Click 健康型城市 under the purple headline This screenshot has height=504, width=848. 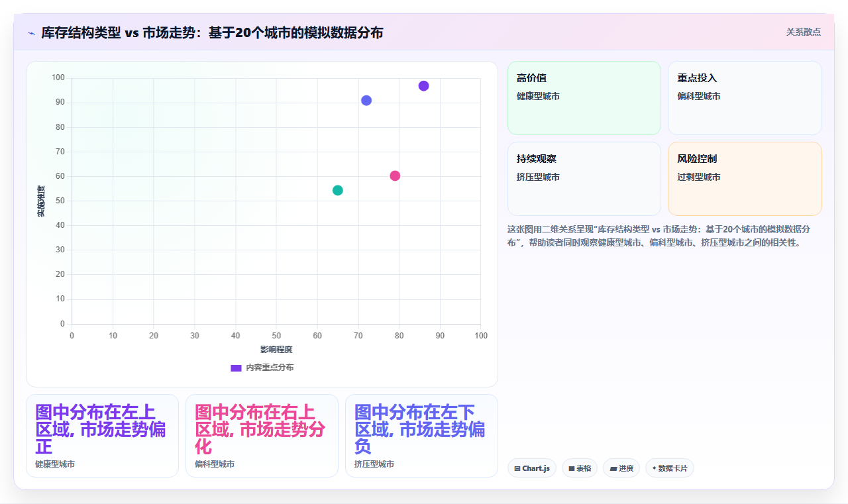click(55, 464)
